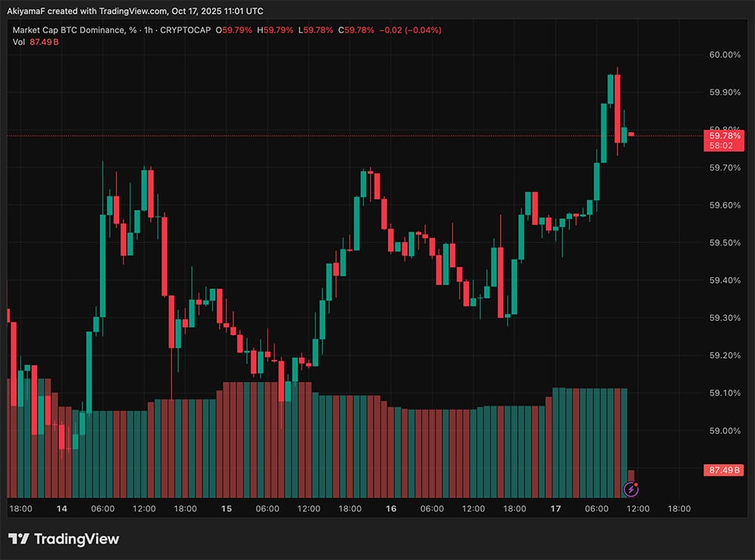
Task: Click the TradingView logo at the bottom left
Action: coord(63,539)
